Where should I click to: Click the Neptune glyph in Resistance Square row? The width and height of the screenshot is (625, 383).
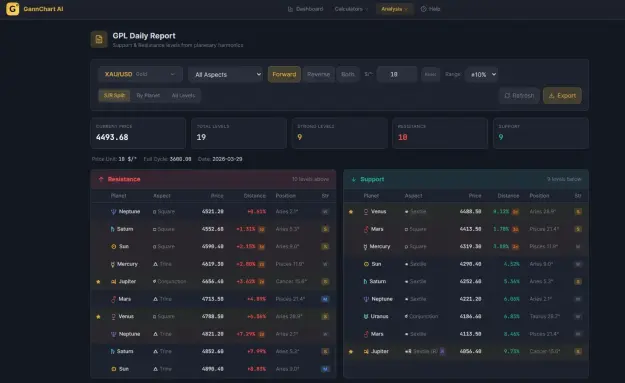coord(113,212)
